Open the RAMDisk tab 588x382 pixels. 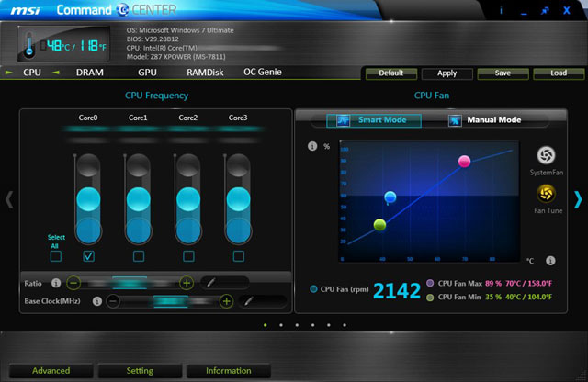(205, 73)
